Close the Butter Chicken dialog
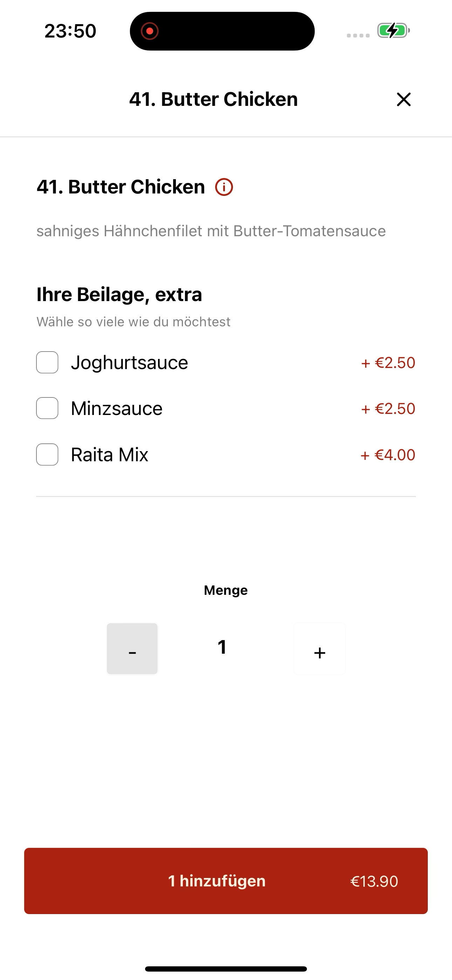 point(404,99)
